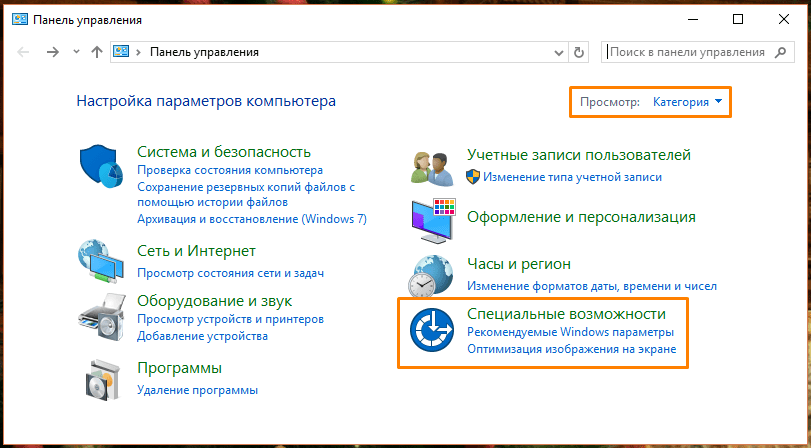The height and width of the screenshot is (448, 811).
Task: Go forward with the right arrow
Action: 53,52
